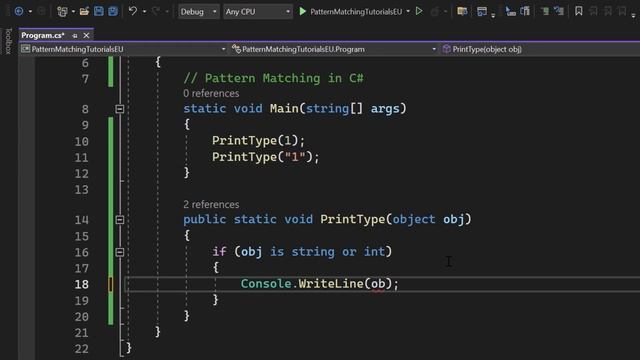
Task: Click the 'PrintType("1");' call on line 11
Action: [x=265, y=157]
